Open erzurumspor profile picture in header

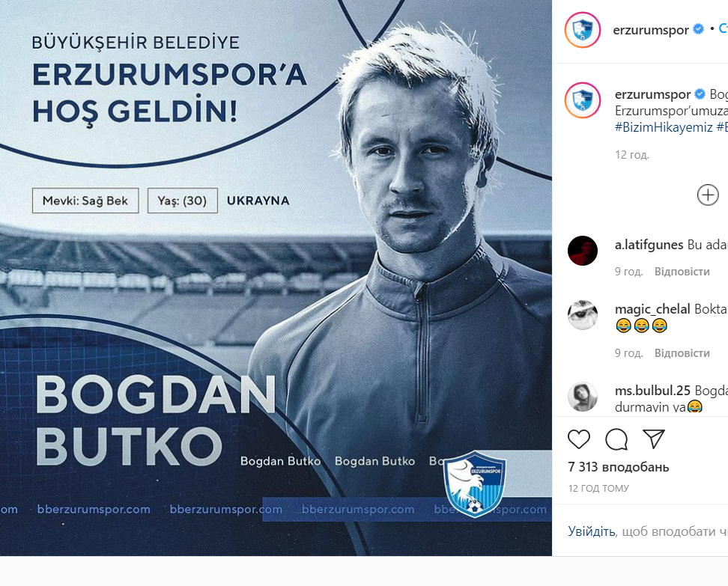[583, 30]
